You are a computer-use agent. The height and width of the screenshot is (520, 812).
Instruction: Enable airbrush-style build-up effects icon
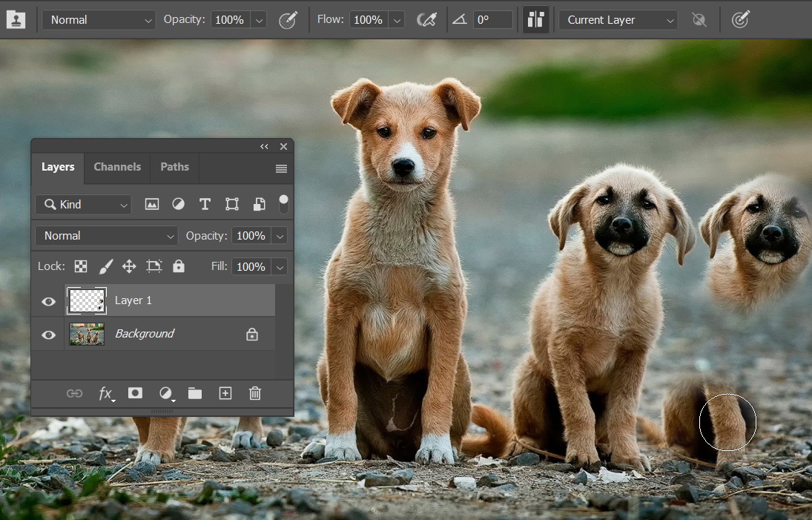tap(427, 20)
